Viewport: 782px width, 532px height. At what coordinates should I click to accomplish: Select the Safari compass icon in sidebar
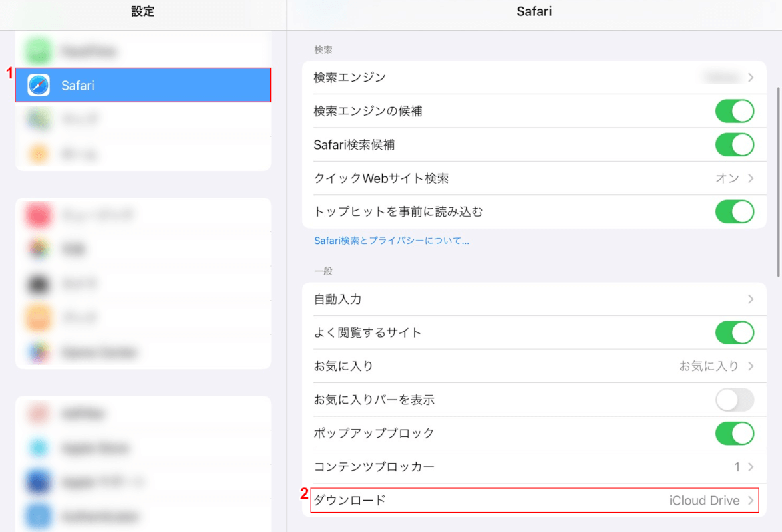[39, 85]
